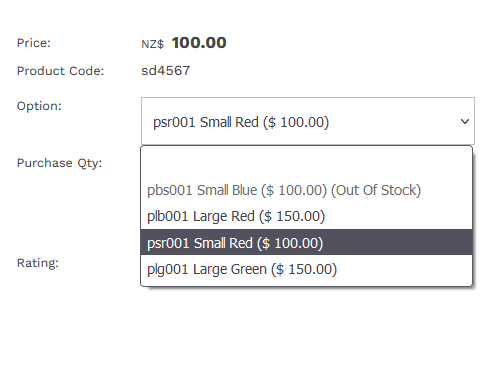Screen dimensions: 502x380
Task: Click the NZ$ currency symbol
Action: pyautogui.click(x=153, y=44)
